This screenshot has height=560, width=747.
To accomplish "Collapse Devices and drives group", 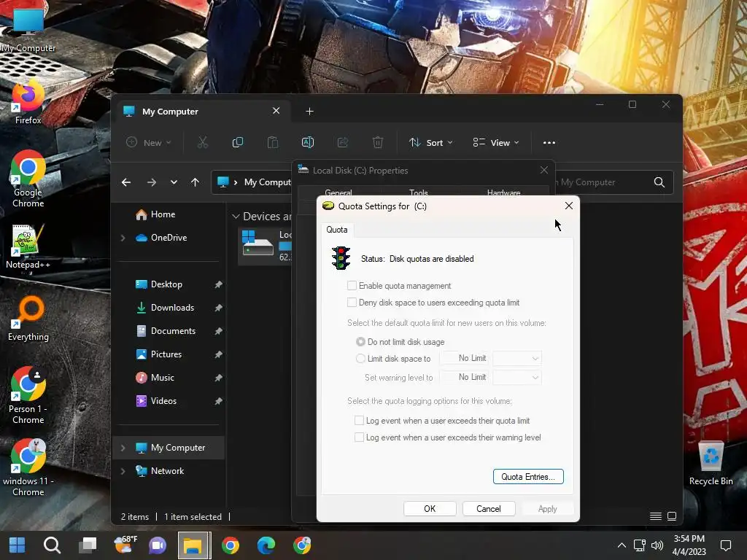I will (x=236, y=216).
